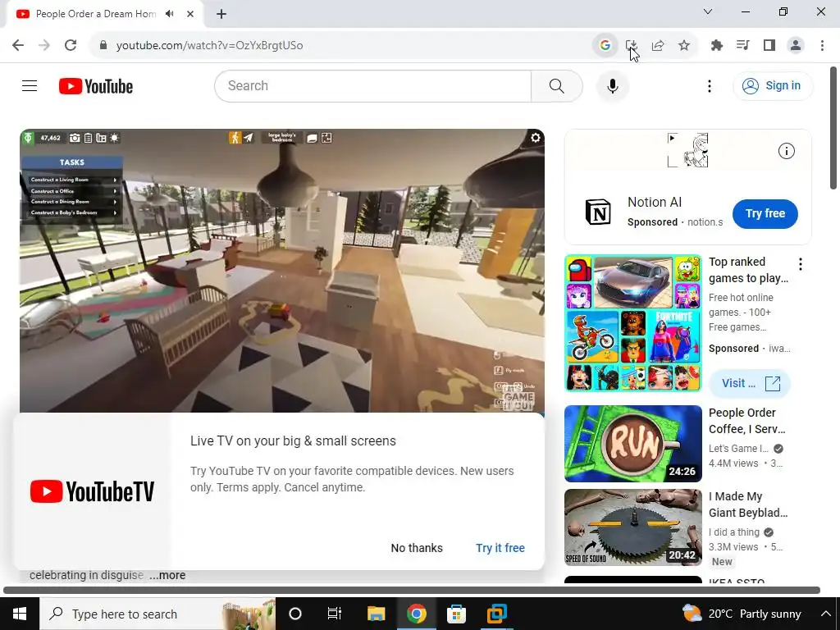Open VirtualBox icon on taskbar
The width and height of the screenshot is (840, 630).
click(496, 614)
